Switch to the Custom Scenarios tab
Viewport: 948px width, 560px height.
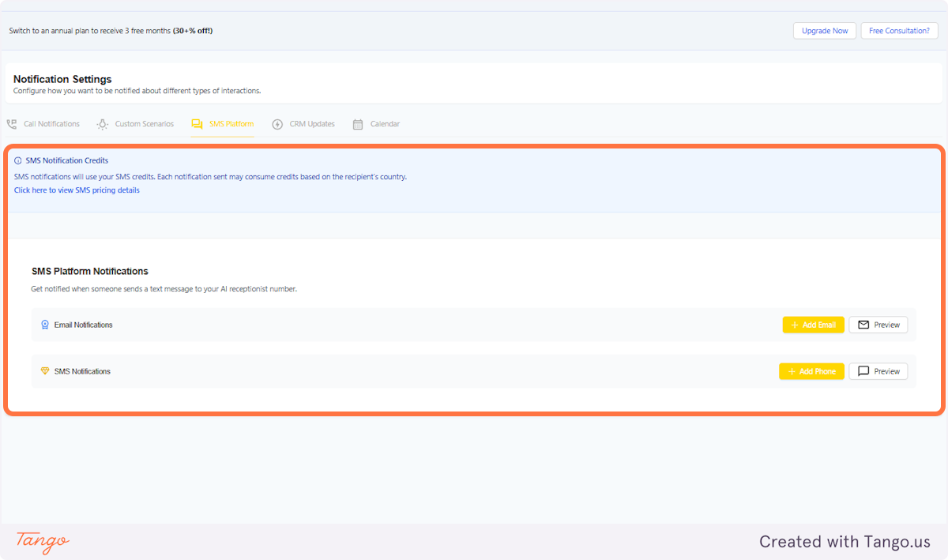tap(144, 124)
